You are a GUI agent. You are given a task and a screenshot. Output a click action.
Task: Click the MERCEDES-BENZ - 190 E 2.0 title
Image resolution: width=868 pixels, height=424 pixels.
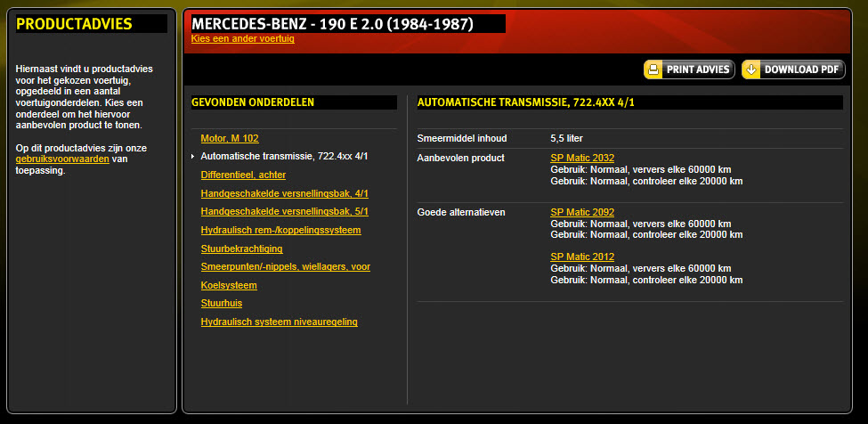pyautogui.click(x=332, y=24)
